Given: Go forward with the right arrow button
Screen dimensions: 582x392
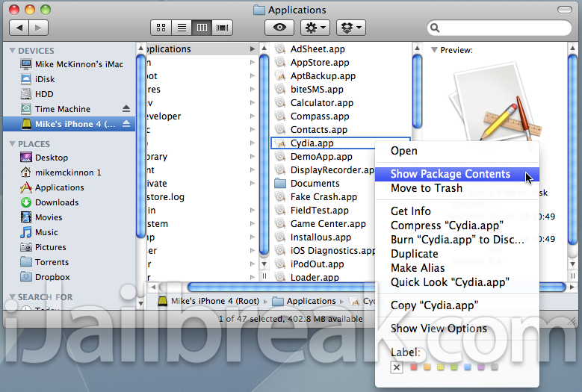Looking at the screenshot, I should (38, 28).
